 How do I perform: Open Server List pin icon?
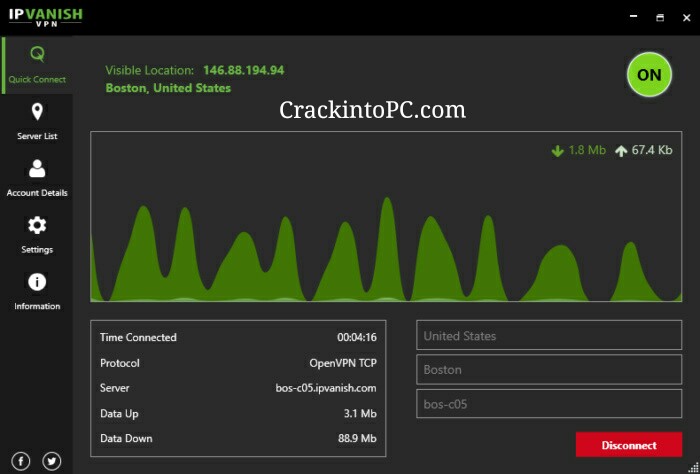(37, 112)
